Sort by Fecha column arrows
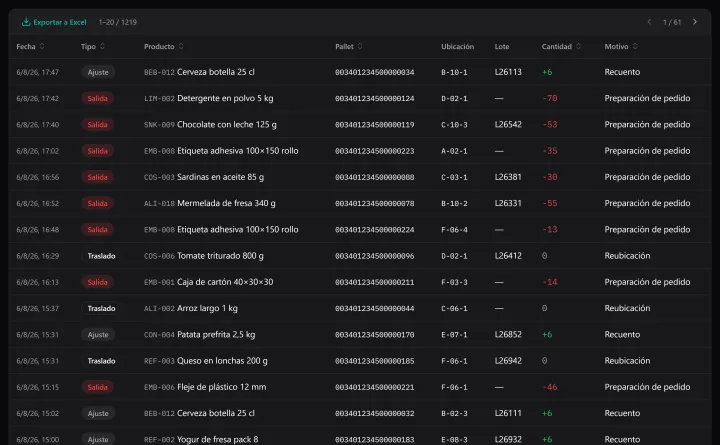 pyautogui.click(x=42, y=46)
